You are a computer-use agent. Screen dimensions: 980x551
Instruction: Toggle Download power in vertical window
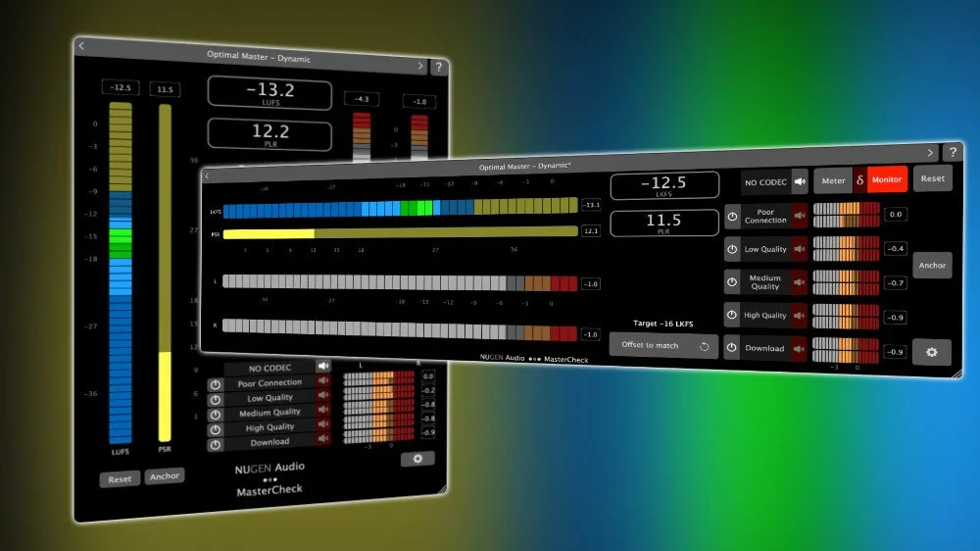(216, 445)
